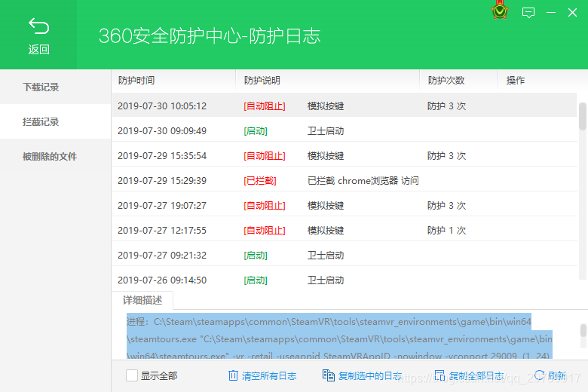Viewport: 588px width, 392px height.
Task: Click the copy icon for 复制选中的日志
Action: coord(329,375)
